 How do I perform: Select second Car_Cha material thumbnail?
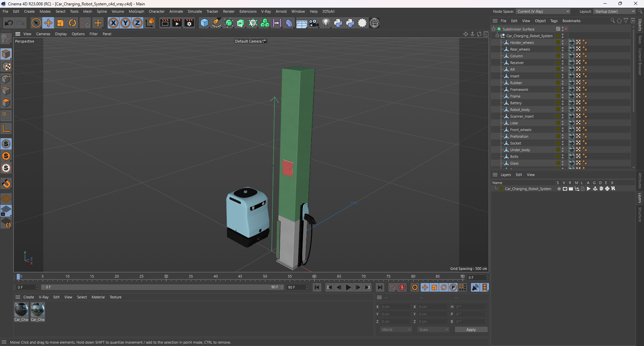38,310
